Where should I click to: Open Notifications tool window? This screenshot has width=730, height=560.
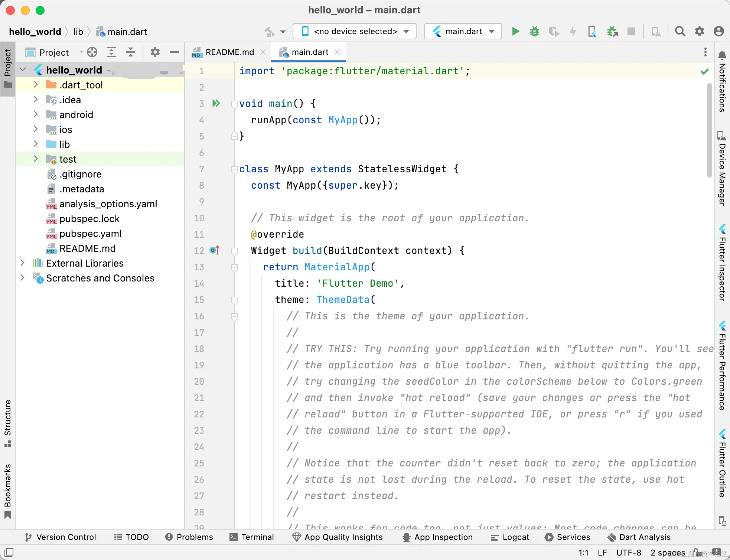pos(722,82)
